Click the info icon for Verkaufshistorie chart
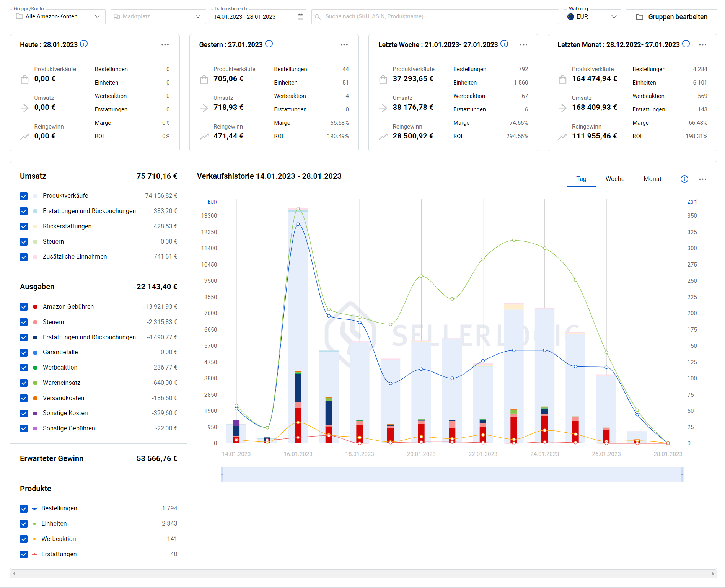The width and height of the screenshot is (725, 588). (684, 179)
